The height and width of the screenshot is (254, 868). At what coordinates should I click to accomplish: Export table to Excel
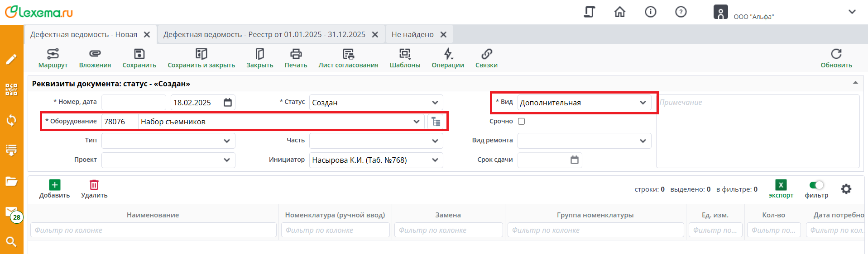click(x=781, y=185)
